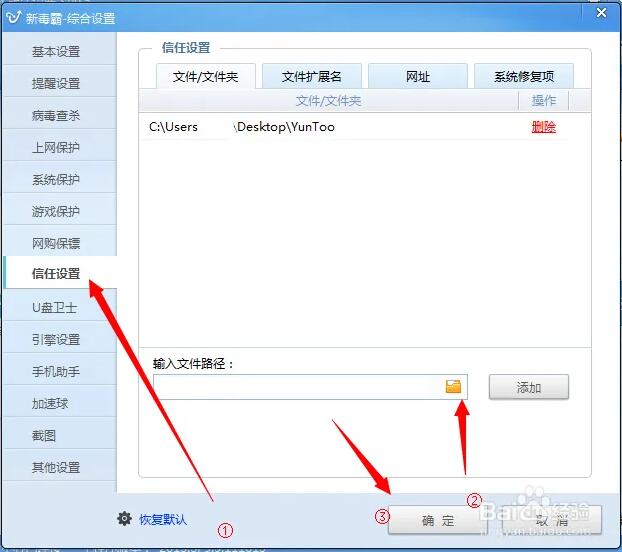Click 恢复默认 link
Image resolution: width=622 pixels, height=552 pixels.
click(163, 519)
